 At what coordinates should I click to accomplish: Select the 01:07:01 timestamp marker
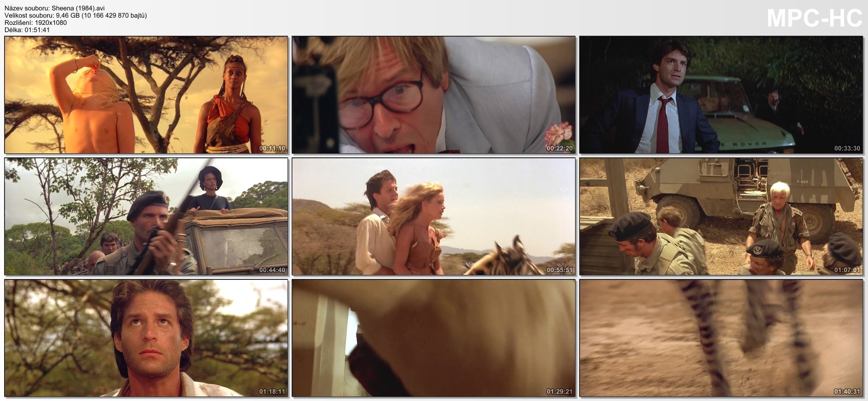[x=847, y=270]
